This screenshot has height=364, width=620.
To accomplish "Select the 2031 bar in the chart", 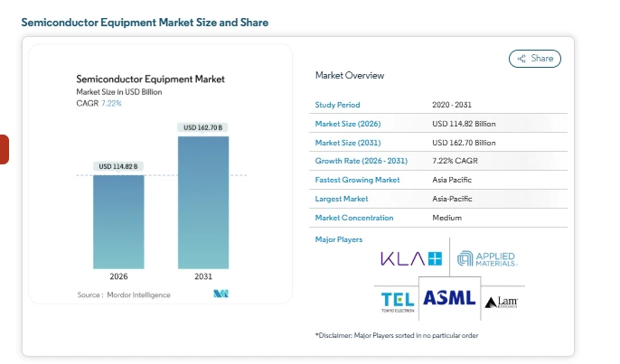I will tap(203, 201).
